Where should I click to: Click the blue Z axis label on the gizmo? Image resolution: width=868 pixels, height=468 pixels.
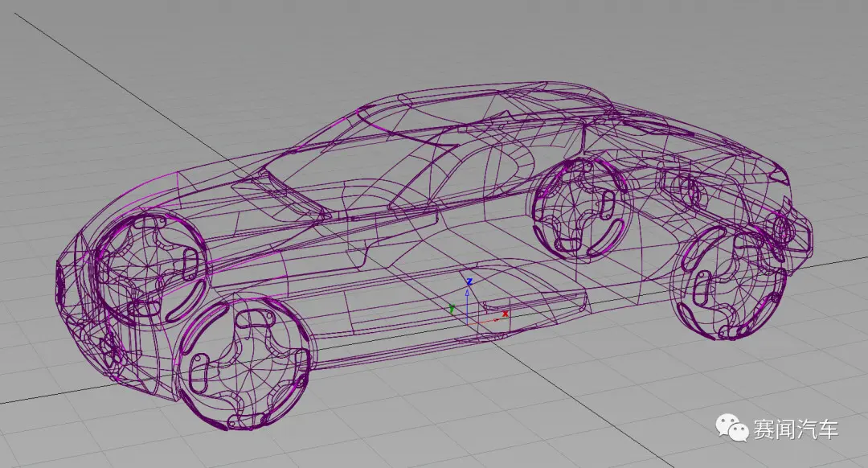(x=469, y=282)
